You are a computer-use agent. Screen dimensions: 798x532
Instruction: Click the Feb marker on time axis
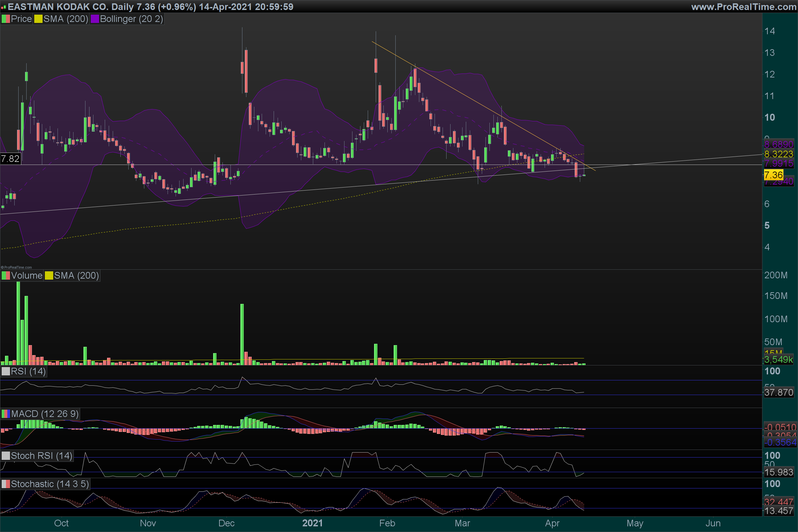[387, 523]
